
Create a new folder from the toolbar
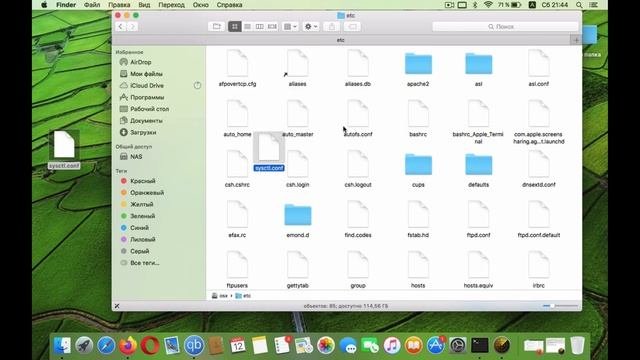[216, 27]
